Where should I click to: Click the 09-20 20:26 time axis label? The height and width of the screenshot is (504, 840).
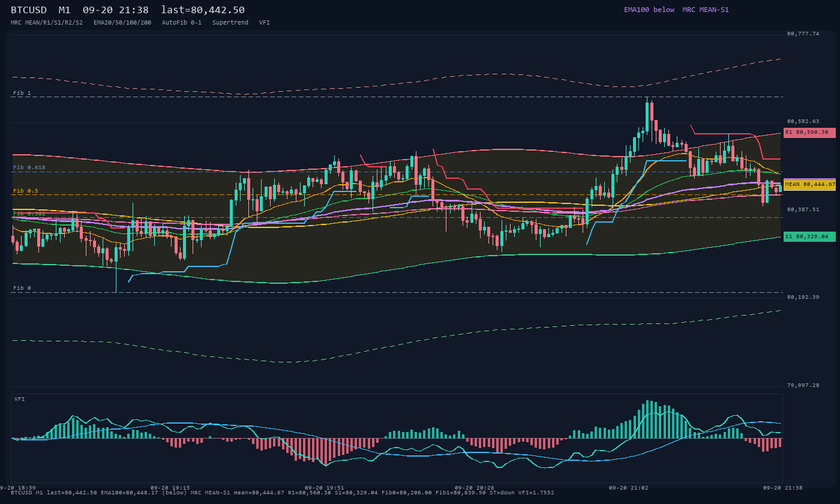[474, 488]
